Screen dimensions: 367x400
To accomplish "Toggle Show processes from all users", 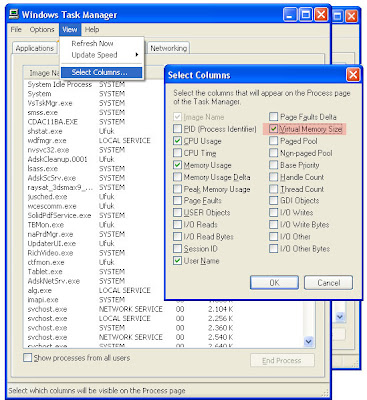I will coord(27,358).
